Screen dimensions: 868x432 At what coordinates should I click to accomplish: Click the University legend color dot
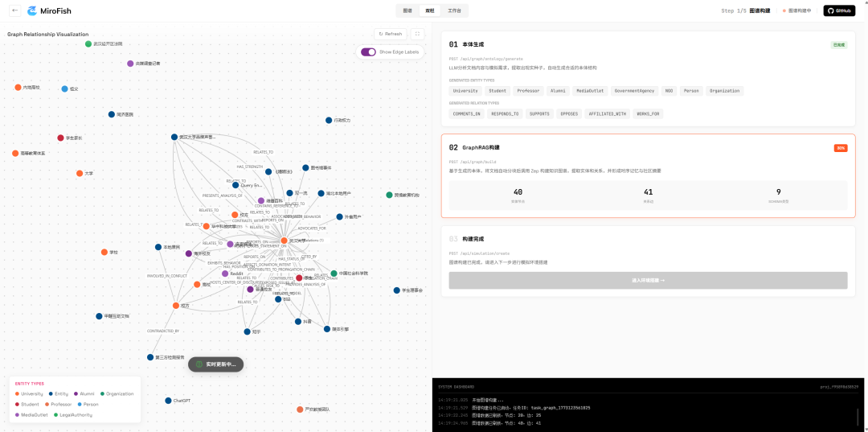click(x=17, y=393)
